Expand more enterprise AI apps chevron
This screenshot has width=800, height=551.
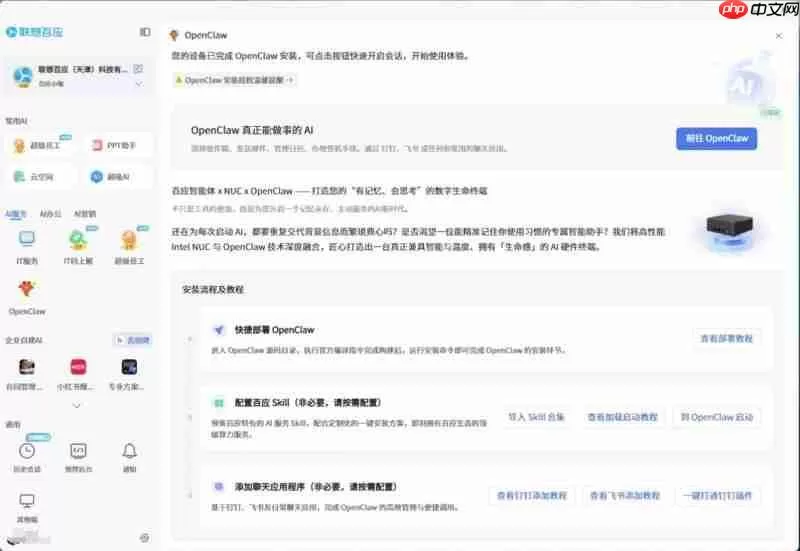(77, 406)
